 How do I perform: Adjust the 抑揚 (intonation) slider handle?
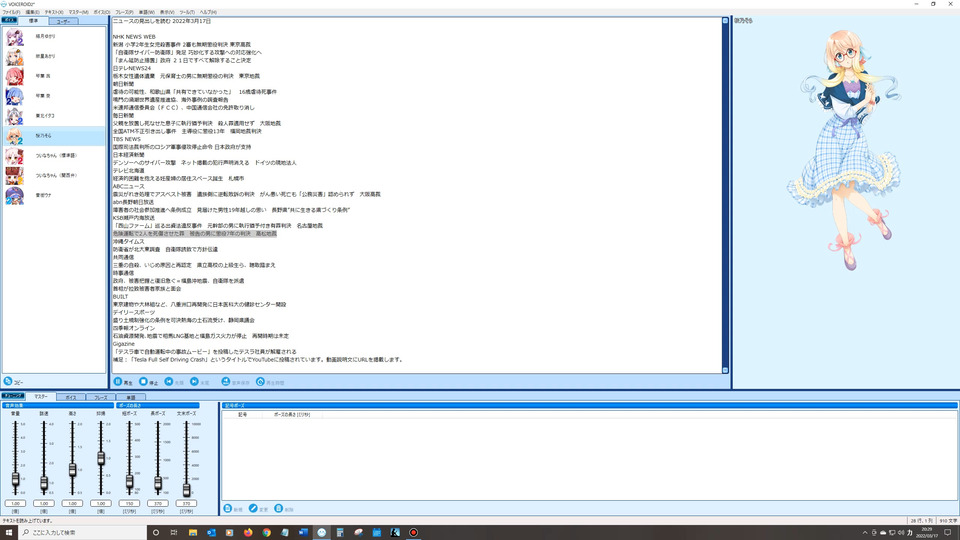(101, 458)
